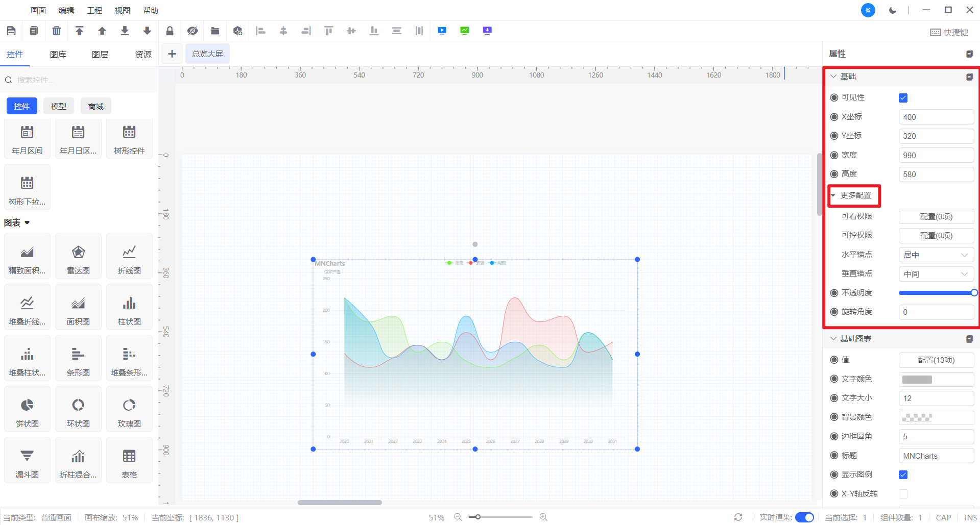Click the blue preview play icon

442,31
